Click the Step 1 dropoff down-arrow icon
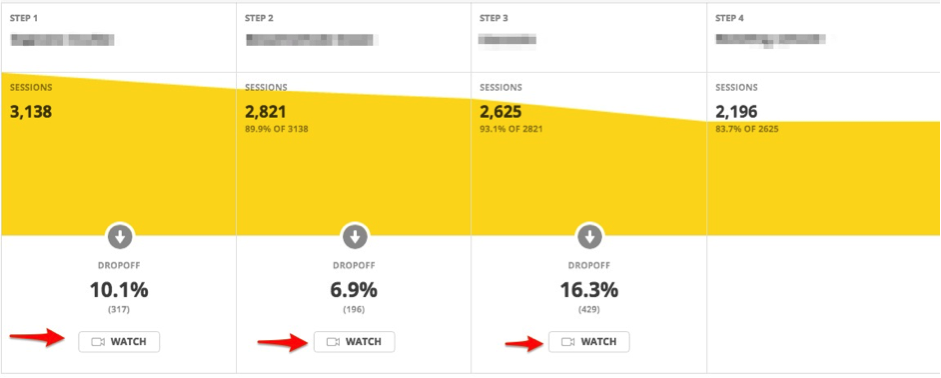This screenshot has height=378, width=941. pyautogui.click(x=120, y=237)
